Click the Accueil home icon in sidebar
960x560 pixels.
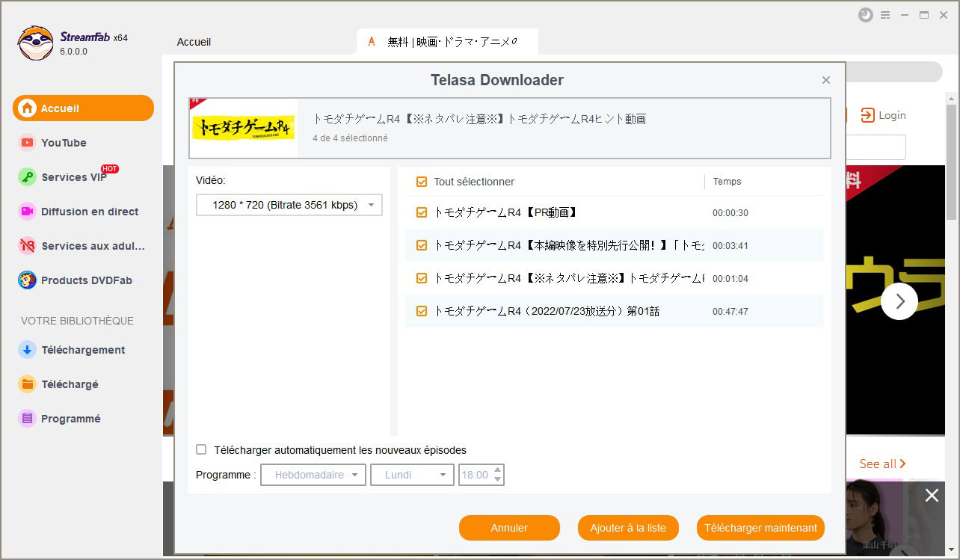click(x=28, y=108)
